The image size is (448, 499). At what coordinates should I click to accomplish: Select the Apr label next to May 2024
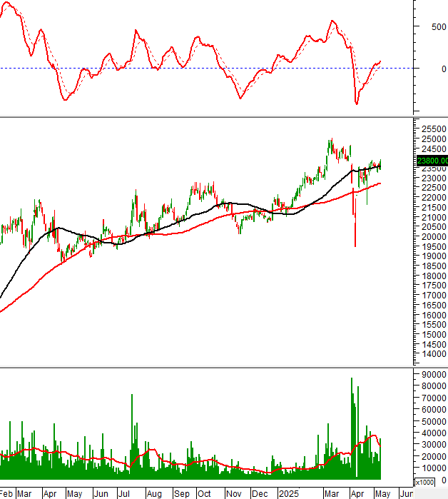50,494
